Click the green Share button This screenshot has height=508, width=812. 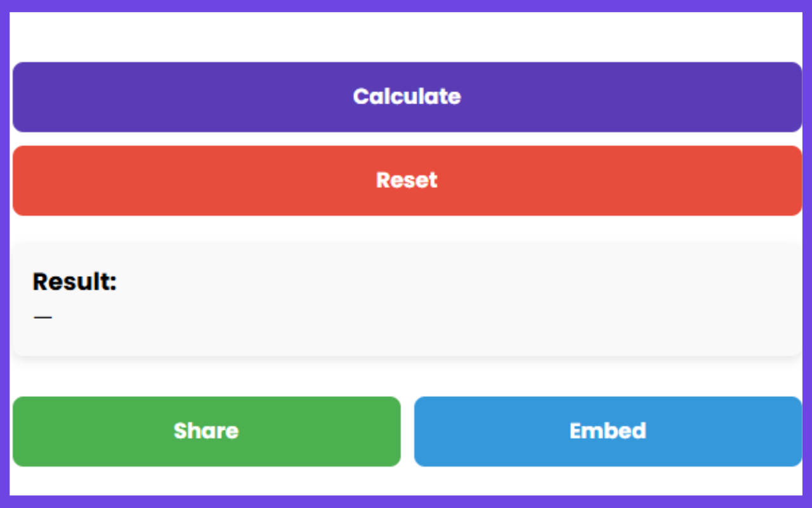pos(206,431)
